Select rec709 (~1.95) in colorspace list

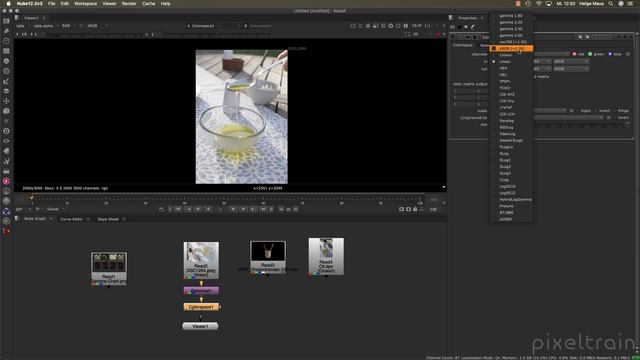pos(511,42)
